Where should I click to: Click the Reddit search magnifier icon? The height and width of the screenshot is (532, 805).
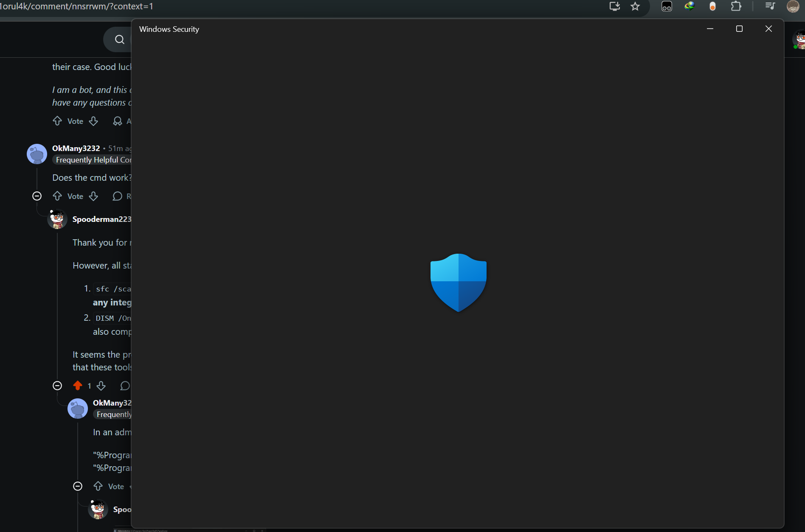[x=120, y=39]
